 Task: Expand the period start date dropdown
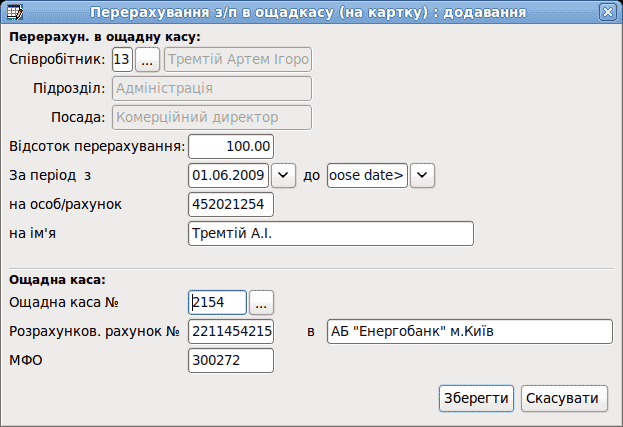coord(283,175)
